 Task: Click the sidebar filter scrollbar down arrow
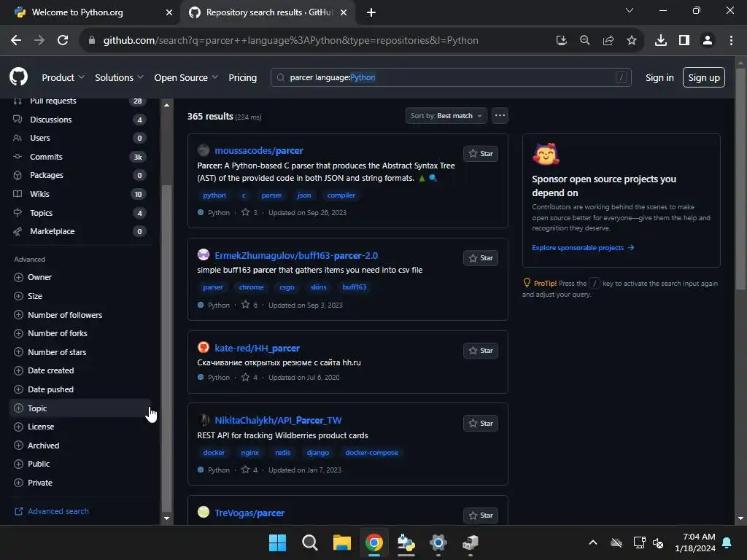tap(166, 518)
